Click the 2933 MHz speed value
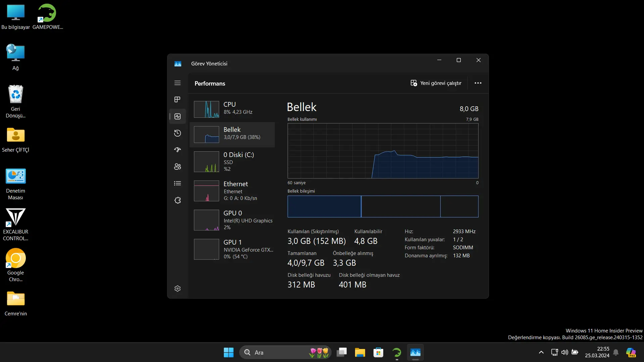This screenshot has height=362, width=644. [x=464, y=231]
